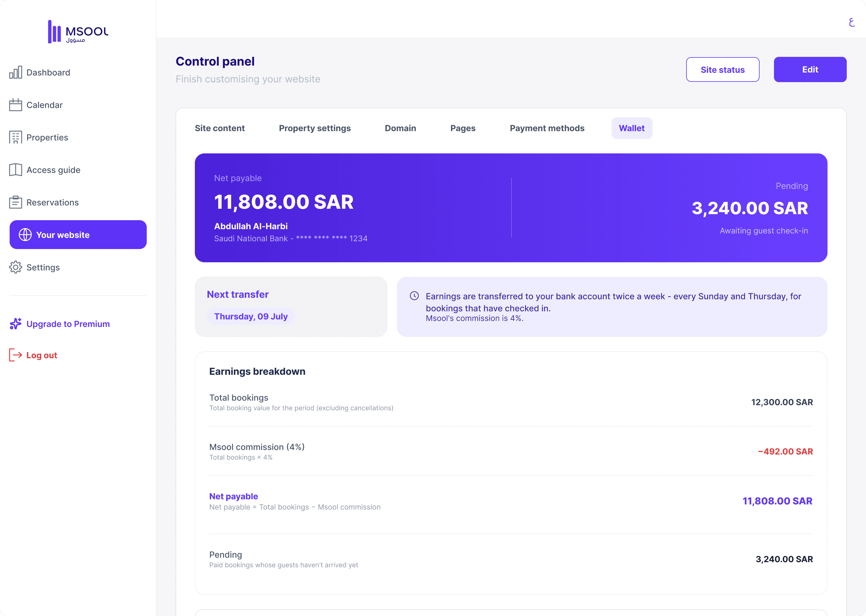866x616 pixels.
Task: Click the Pending row label in breakdown
Action: [226, 555]
